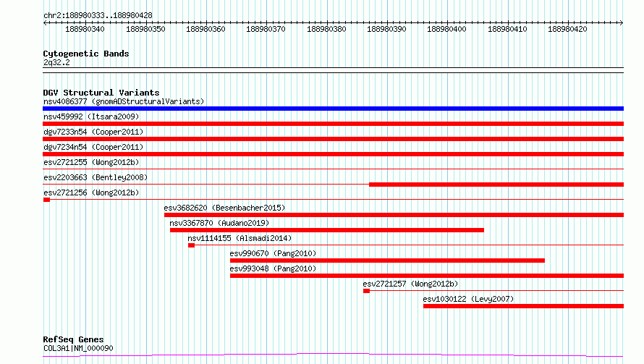
Task: Open nsv1114155 (Alsmadi2014) variant label
Action: pyautogui.click(x=240, y=238)
